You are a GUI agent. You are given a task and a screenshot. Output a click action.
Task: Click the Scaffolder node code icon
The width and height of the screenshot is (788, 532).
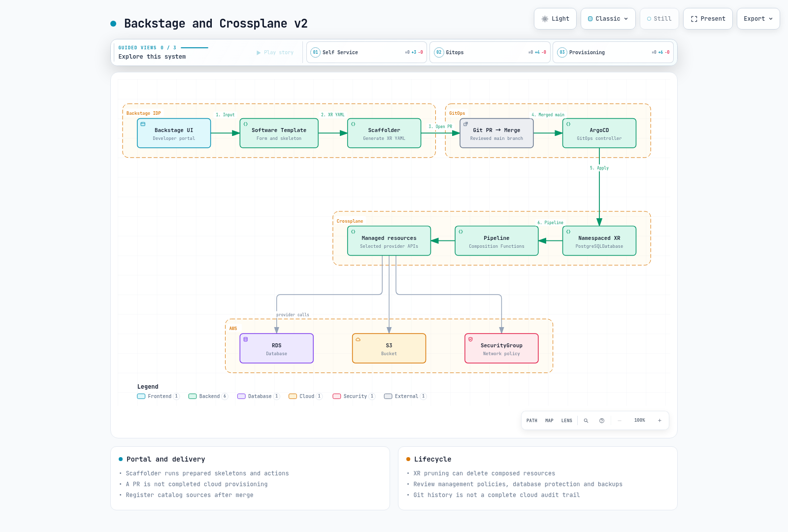pos(353,124)
